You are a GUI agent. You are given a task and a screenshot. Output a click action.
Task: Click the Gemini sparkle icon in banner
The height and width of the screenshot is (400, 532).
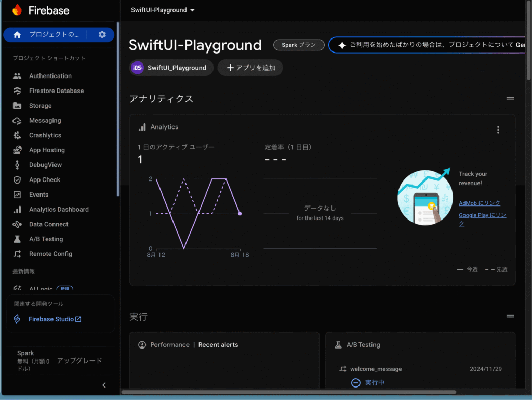(x=342, y=45)
